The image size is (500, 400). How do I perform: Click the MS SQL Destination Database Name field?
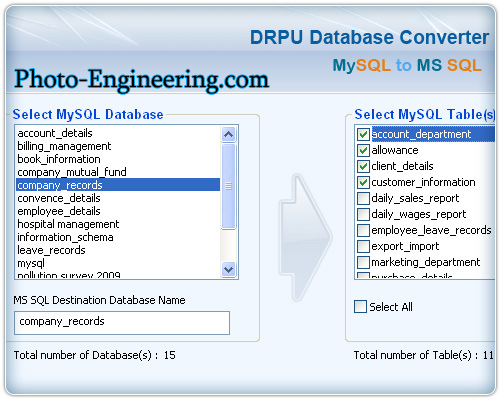click(x=122, y=323)
